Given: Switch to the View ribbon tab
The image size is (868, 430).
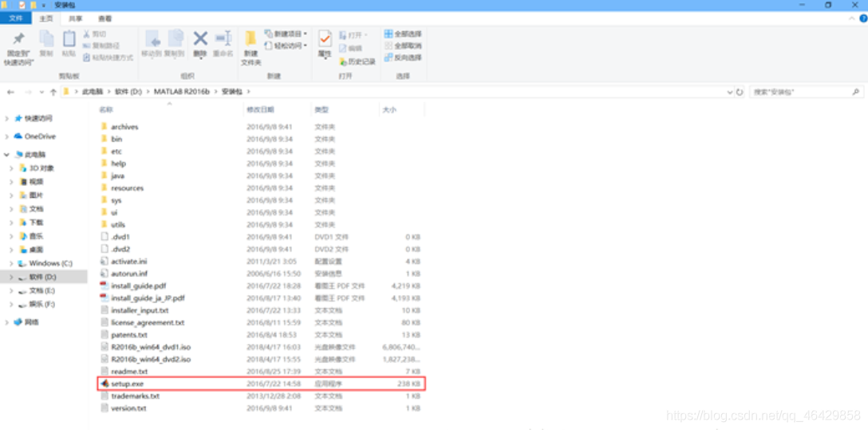Looking at the screenshot, I should point(104,18).
